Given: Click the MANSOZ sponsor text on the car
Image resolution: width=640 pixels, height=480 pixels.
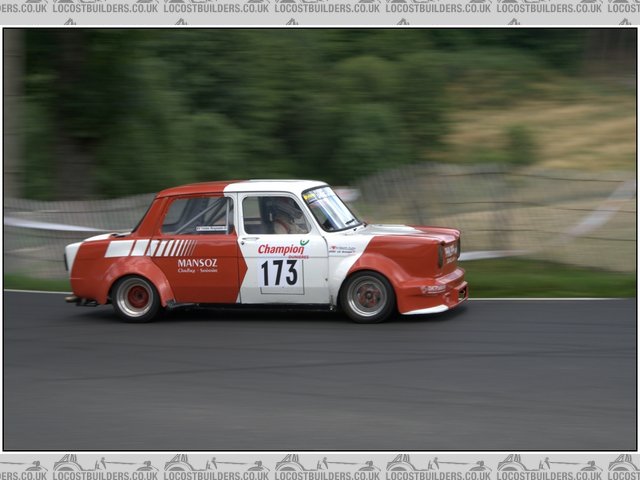Looking at the screenshot, I should pyautogui.click(x=197, y=263).
